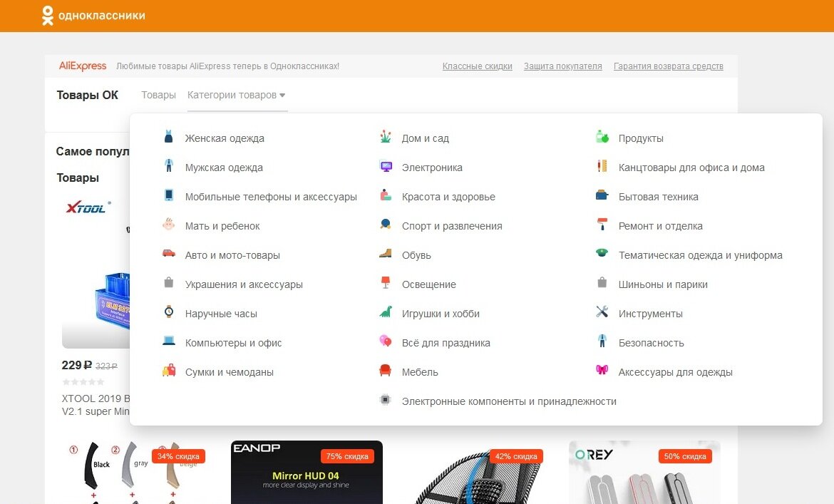Click the dinosaur icon for Игрушки и хобби
This screenshot has width=834, height=504.
tap(386, 312)
